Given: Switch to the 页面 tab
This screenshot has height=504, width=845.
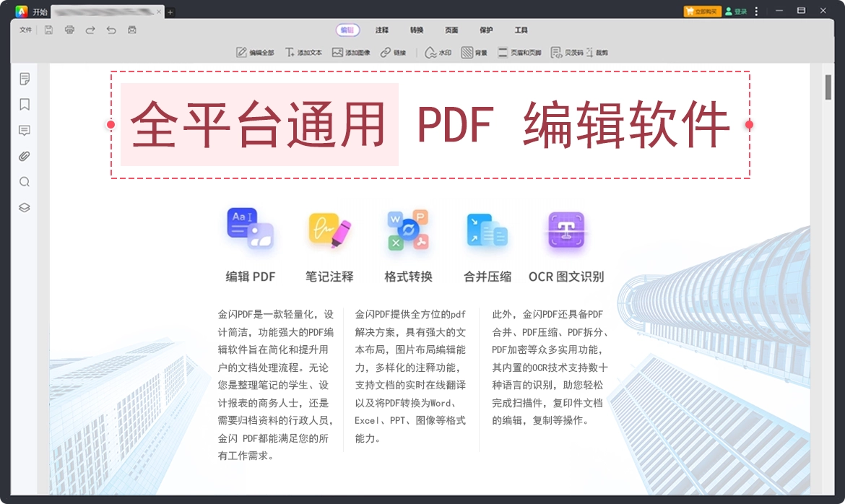Looking at the screenshot, I should coord(451,30).
